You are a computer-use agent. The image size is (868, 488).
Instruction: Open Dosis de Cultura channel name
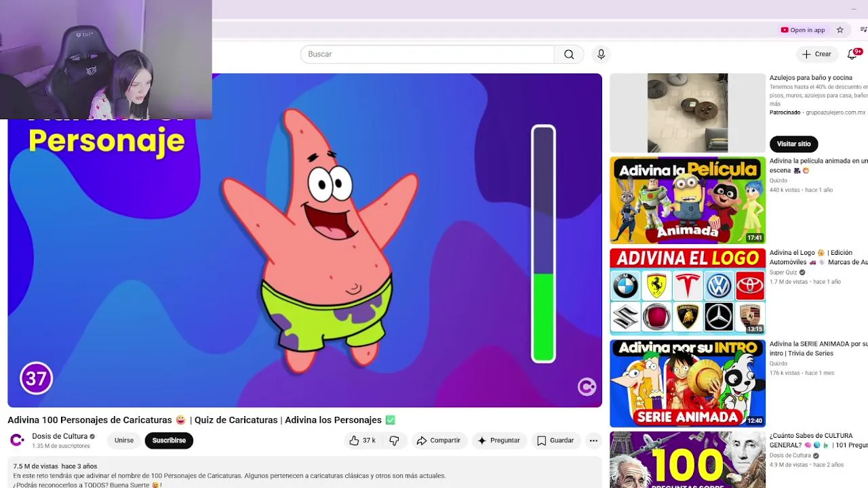coord(60,436)
